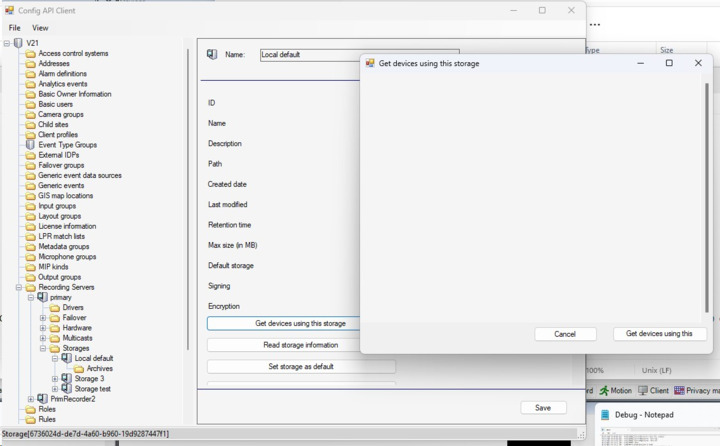720x446 pixels.
Task: Select the Event Type Groups shield icon
Action: tap(30, 145)
